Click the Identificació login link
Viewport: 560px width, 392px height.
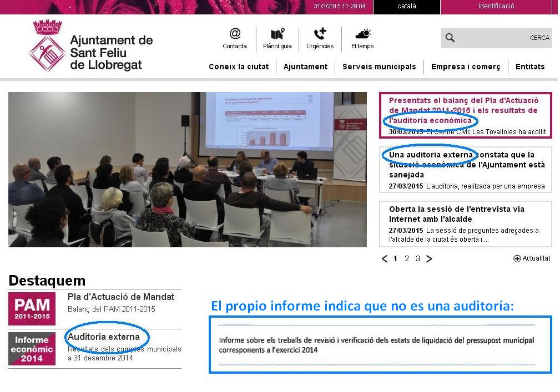(x=496, y=7)
